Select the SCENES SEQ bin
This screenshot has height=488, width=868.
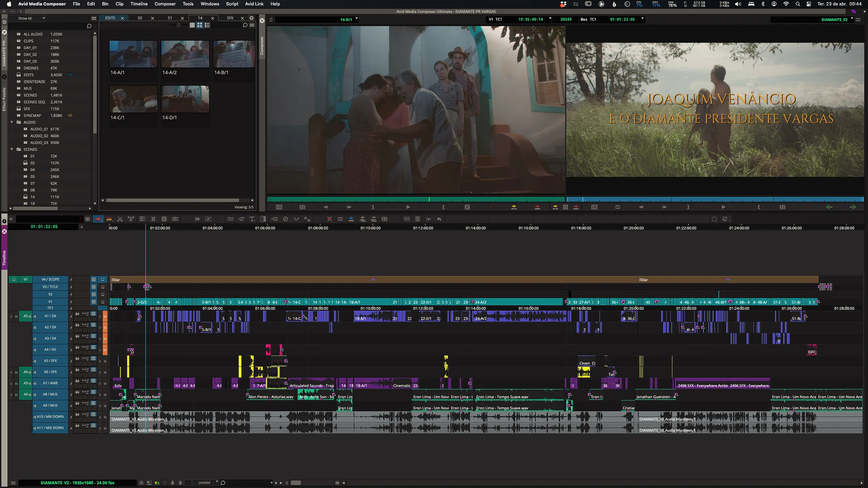pos(34,102)
